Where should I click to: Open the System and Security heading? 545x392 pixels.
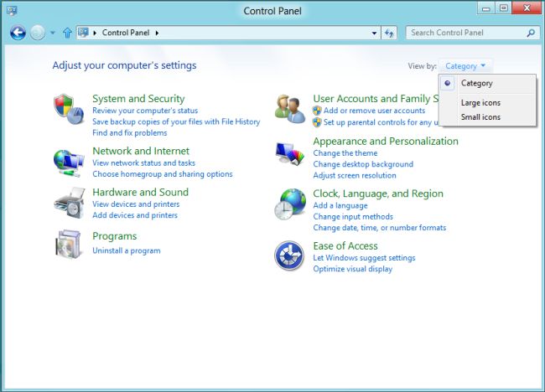pos(138,99)
